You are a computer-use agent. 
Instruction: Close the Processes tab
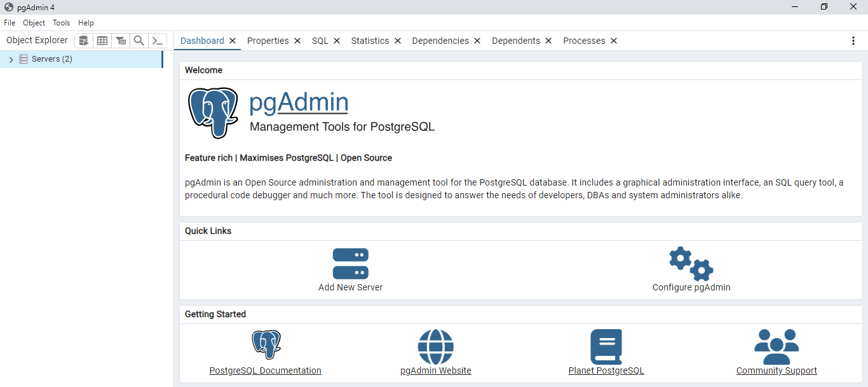click(x=614, y=41)
